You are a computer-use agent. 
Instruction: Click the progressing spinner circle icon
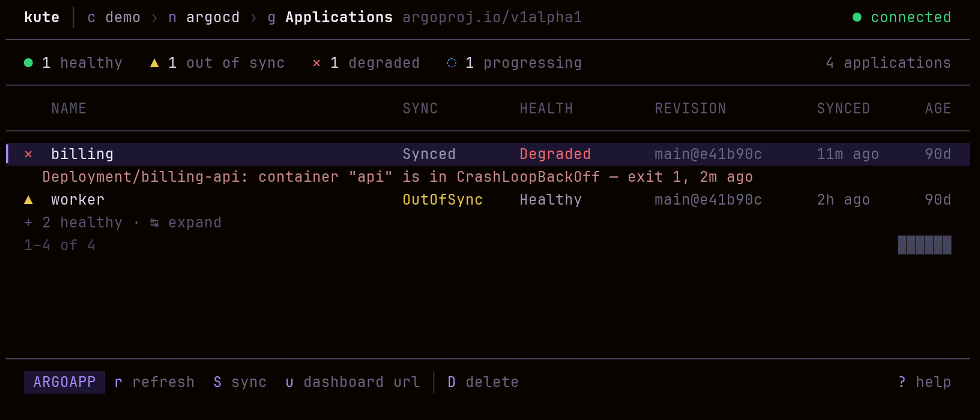452,63
